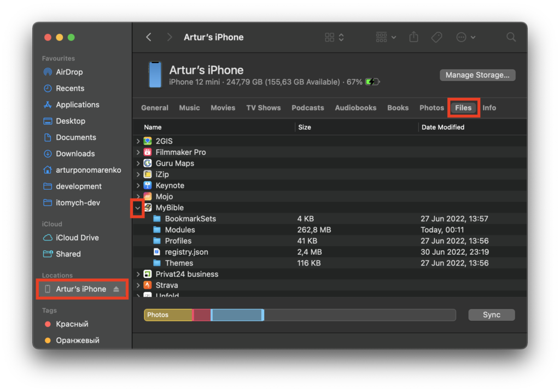Screen dimensions: 560x392
Task: Open the Desktop sidebar folder
Action: point(71,121)
